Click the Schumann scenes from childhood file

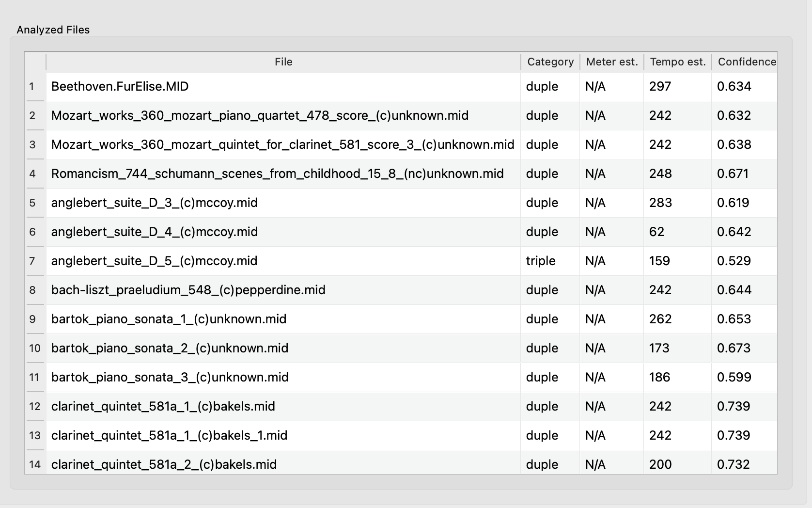pyautogui.click(x=277, y=174)
